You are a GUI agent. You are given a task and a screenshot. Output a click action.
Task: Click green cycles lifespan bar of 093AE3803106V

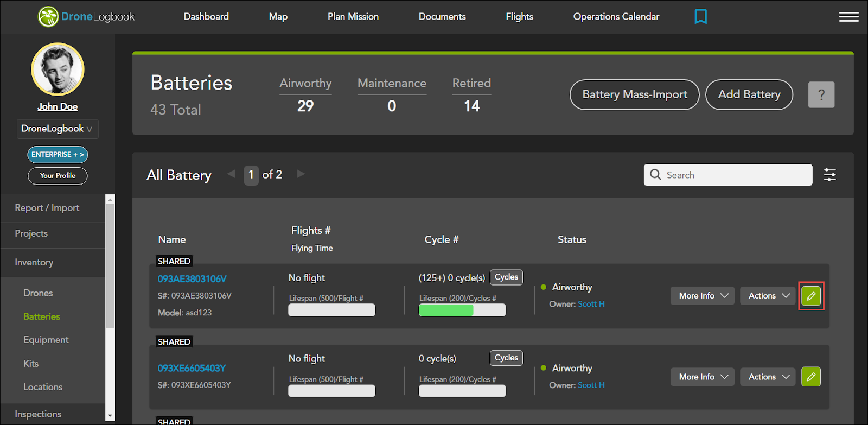tap(462, 310)
